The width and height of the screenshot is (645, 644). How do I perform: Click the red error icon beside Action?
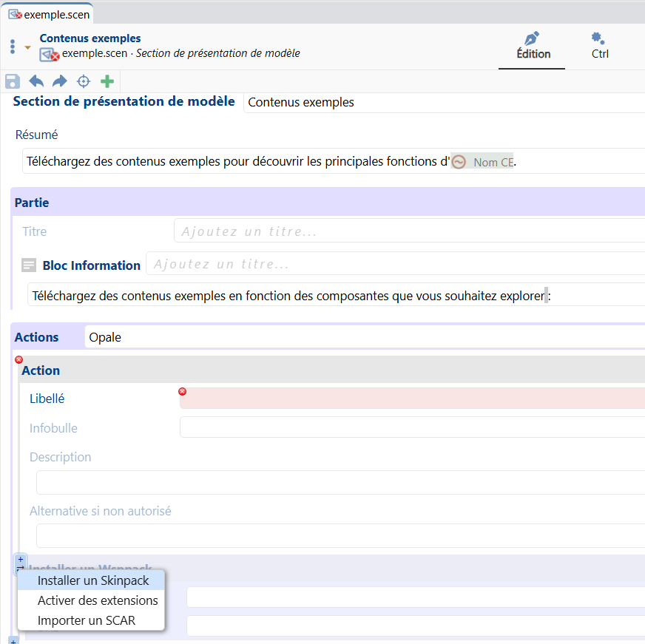(18, 360)
